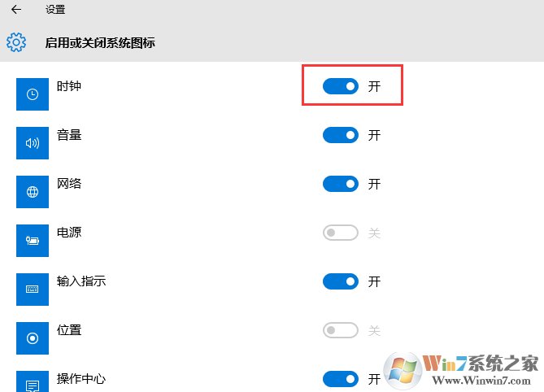544x392 pixels.
Task: Click the location icon tile
Action: point(33,338)
